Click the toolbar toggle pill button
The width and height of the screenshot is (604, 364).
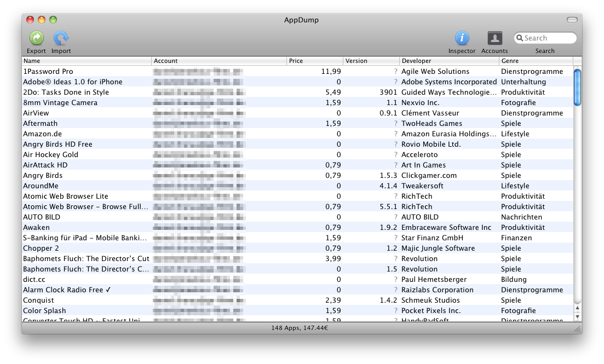(x=572, y=20)
